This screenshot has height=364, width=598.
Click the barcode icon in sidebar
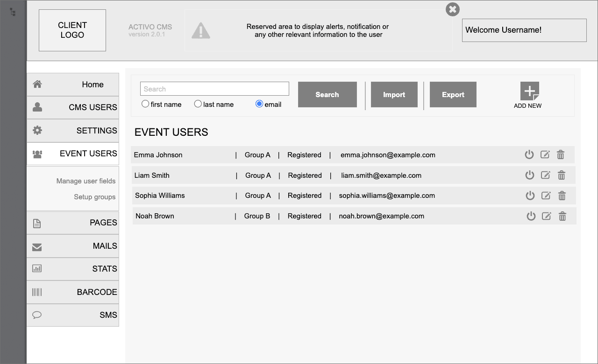37,292
